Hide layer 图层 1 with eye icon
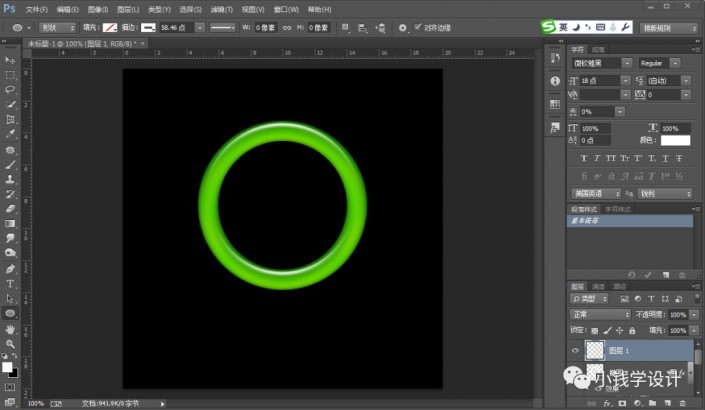The width and height of the screenshot is (705, 410). coord(574,350)
